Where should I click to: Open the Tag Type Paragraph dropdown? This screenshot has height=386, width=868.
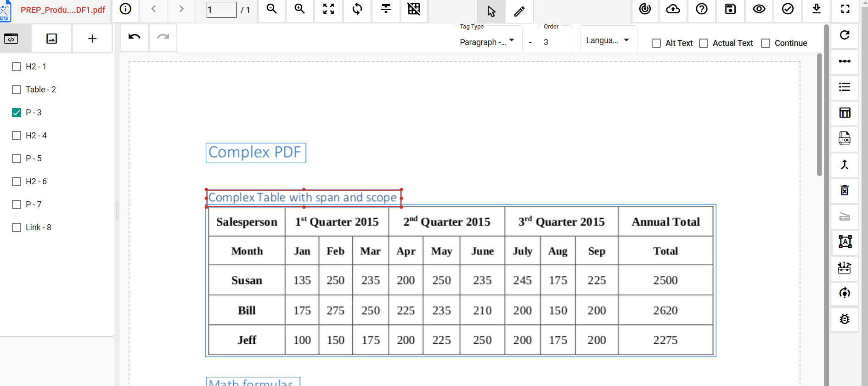[488, 42]
